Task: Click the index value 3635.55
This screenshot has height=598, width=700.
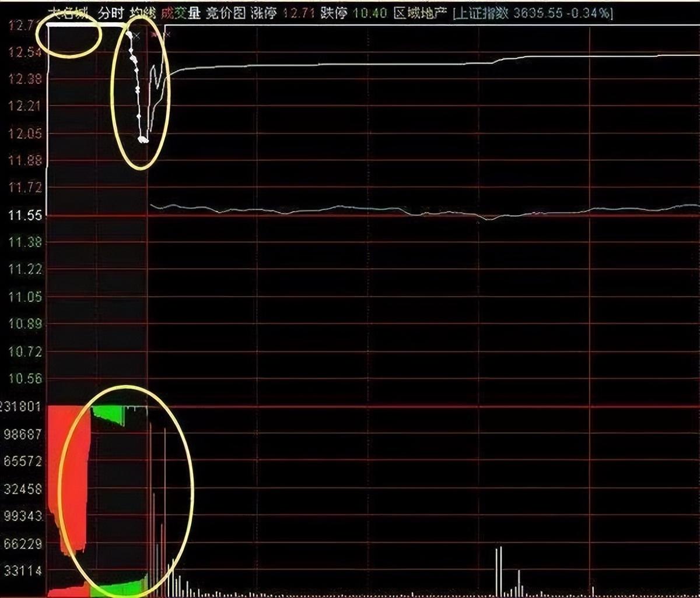Action: point(538,13)
